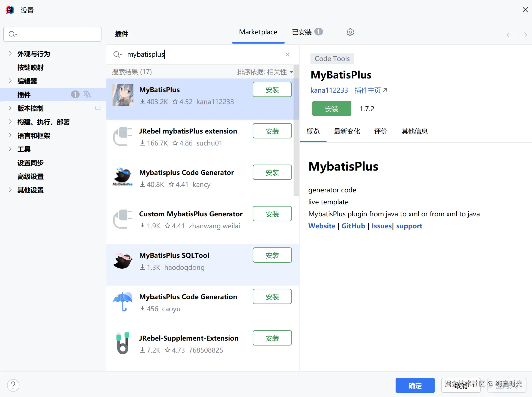Expand the 外观与行为 settings group
532x397 pixels.
click(10, 53)
